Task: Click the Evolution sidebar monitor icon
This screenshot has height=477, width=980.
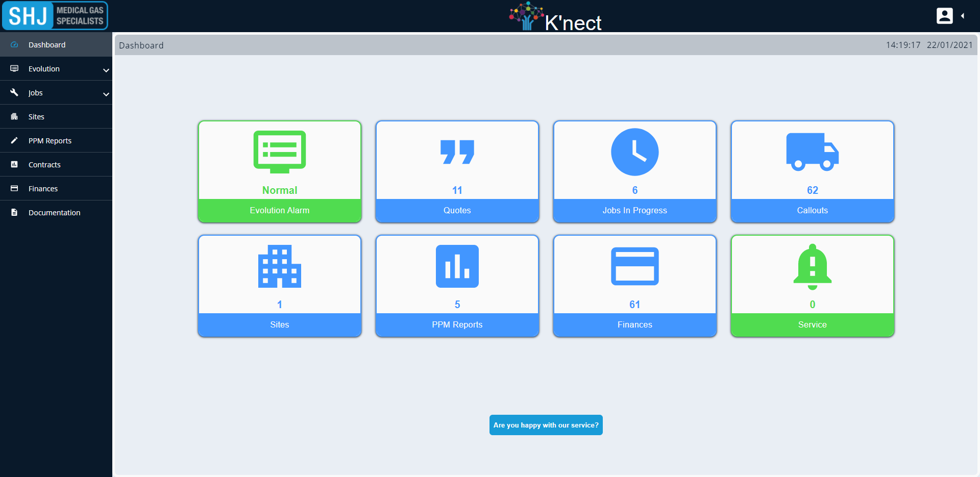Action: (14, 68)
